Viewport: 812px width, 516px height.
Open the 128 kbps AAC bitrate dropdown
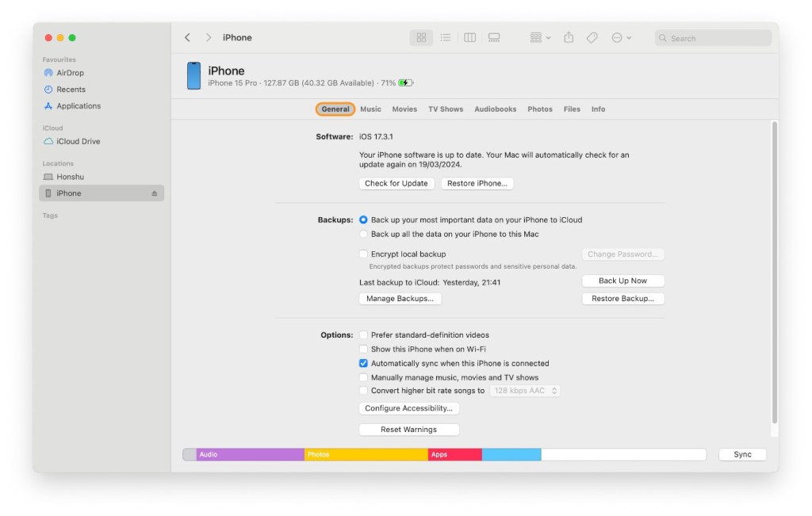525,391
